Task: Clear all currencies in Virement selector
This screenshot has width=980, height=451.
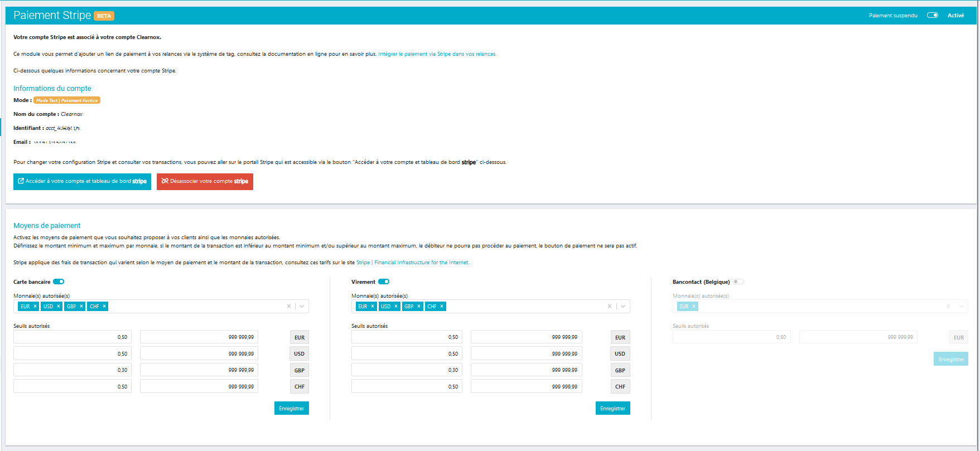Action: 610,306
